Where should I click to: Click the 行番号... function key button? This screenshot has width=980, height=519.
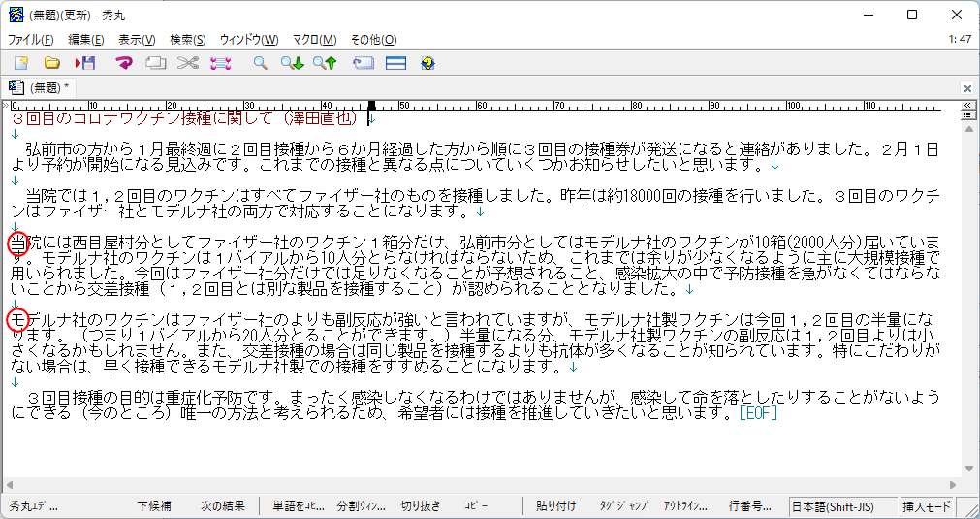click(749, 505)
